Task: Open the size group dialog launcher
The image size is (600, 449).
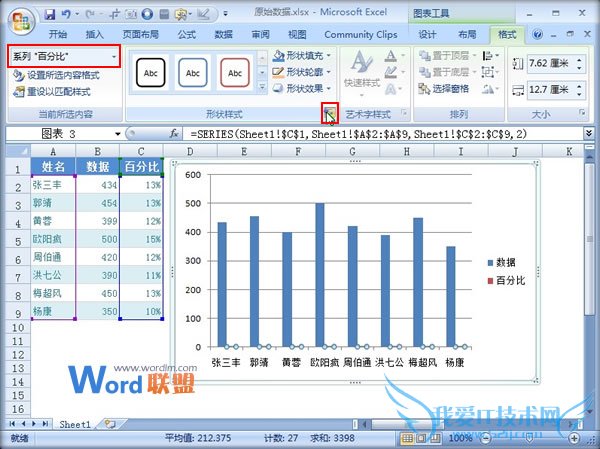Action: 582,113
